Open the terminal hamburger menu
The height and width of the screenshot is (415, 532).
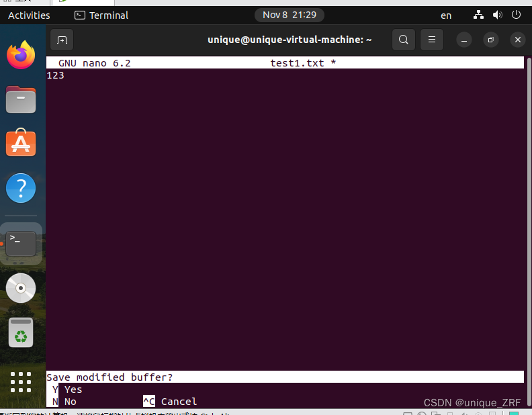point(431,40)
